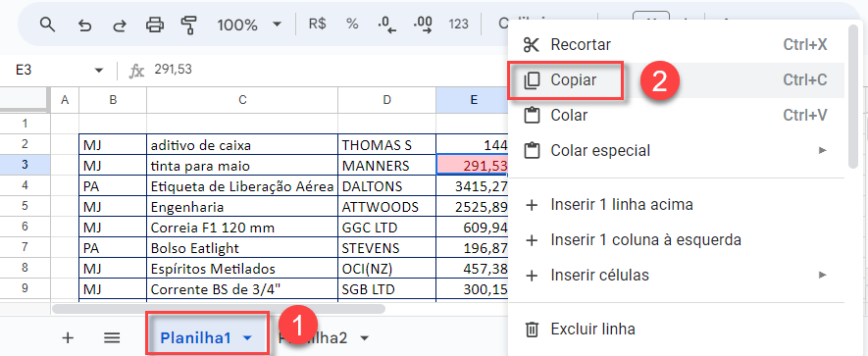Click cell 'MANNERS'
868x356 pixels.
click(387, 166)
